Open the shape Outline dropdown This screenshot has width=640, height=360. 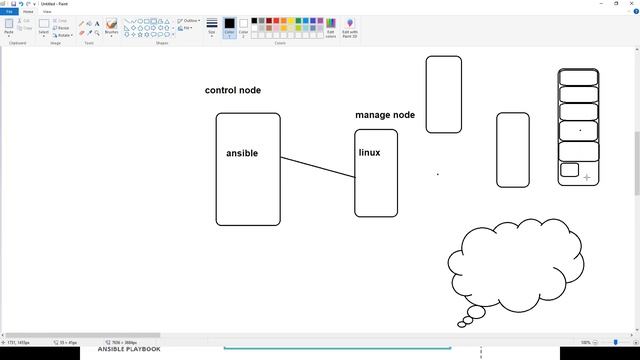coord(189,20)
